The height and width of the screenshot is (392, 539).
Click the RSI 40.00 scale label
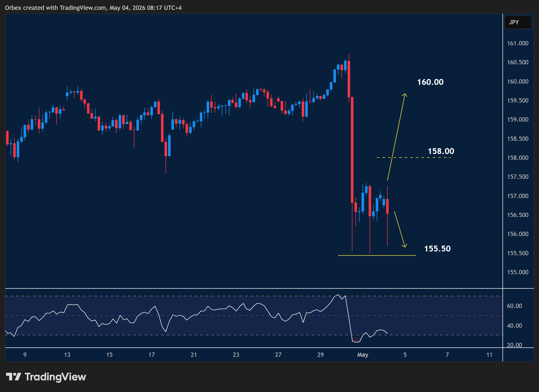(514, 326)
